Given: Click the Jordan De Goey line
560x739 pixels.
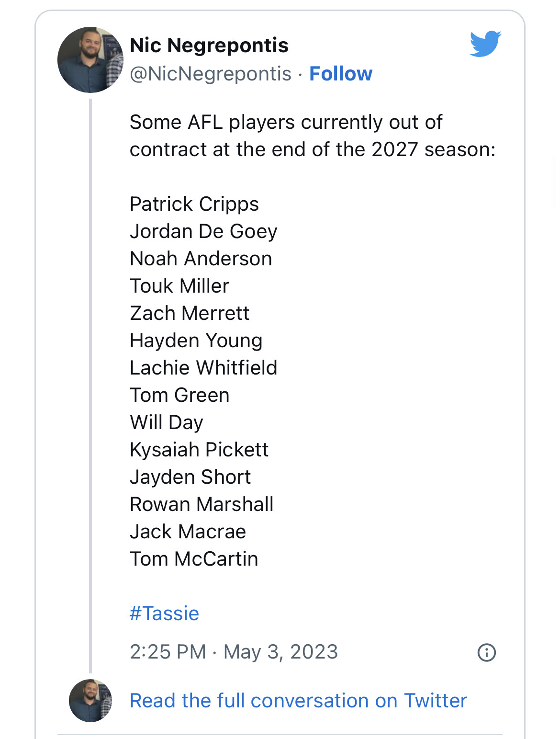Looking at the screenshot, I should coord(203,231).
